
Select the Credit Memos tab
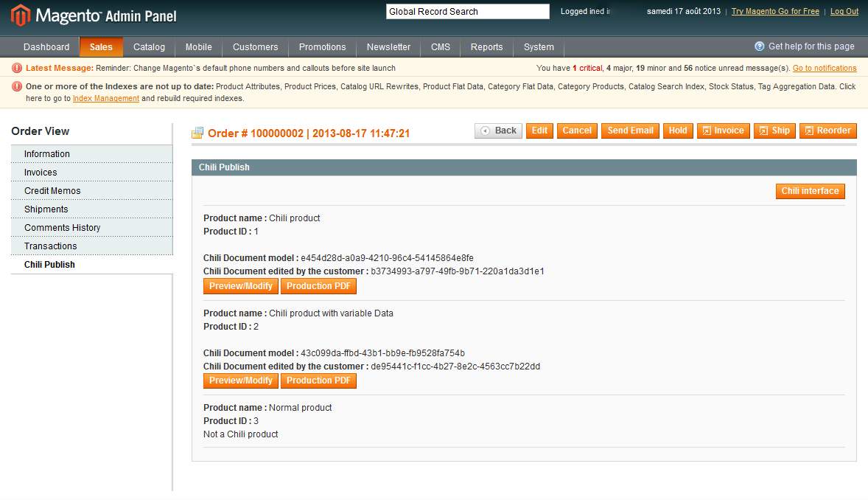[92, 191]
